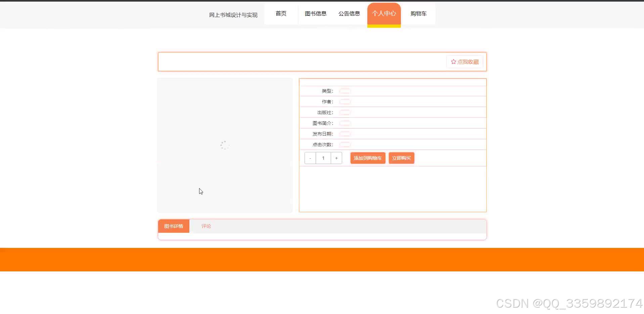This screenshot has height=314, width=644.
Task: Click the 发布日期 publish date label
Action: [x=323, y=134]
